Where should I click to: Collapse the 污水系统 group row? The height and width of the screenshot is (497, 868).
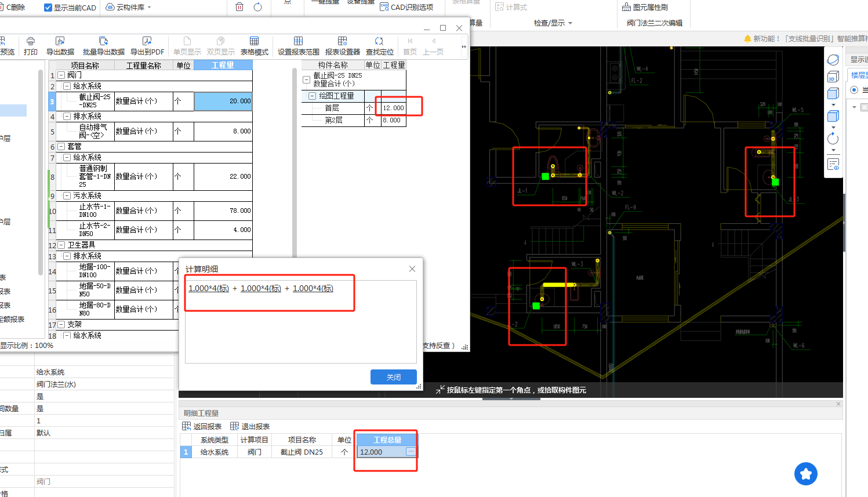[x=67, y=196]
